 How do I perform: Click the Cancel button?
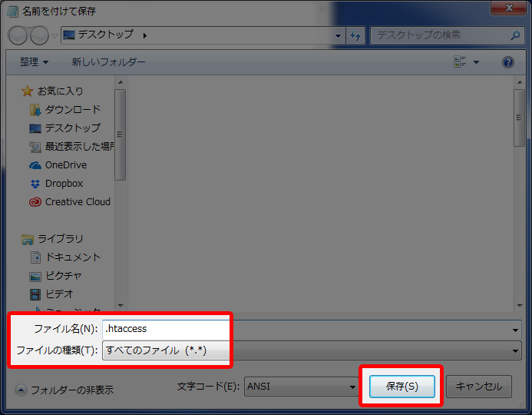click(x=479, y=387)
